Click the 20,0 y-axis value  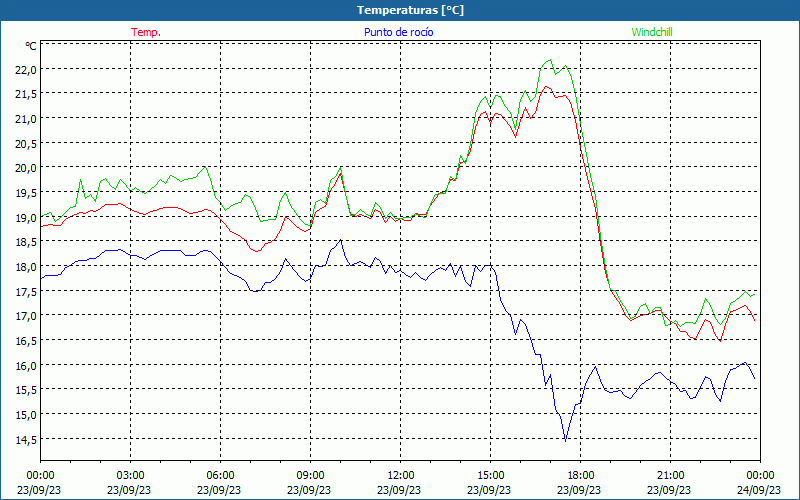26,168
